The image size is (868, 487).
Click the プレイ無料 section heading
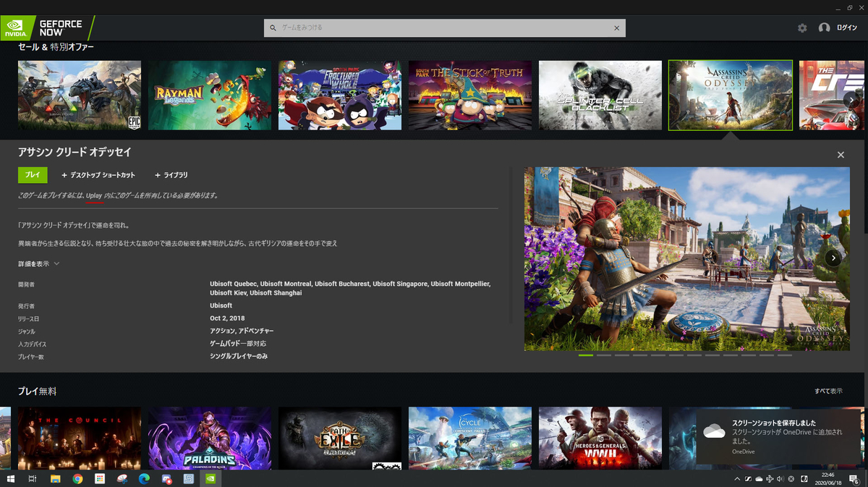click(x=37, y=391)
